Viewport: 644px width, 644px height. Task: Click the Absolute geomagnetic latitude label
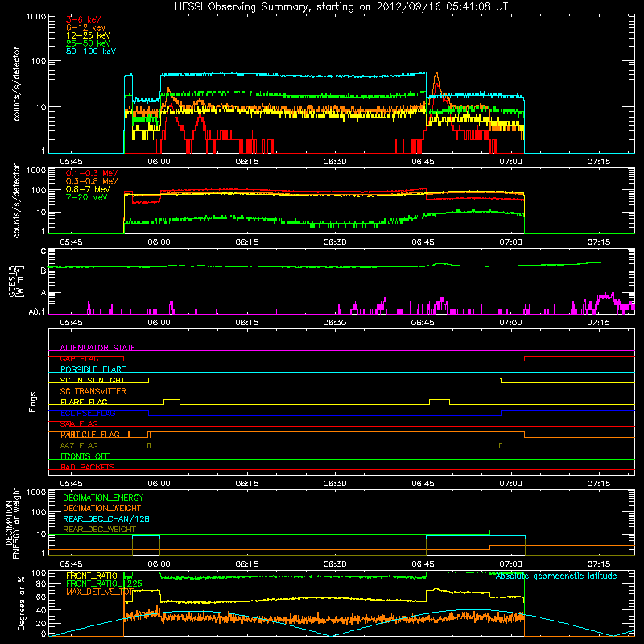point(556,576)
